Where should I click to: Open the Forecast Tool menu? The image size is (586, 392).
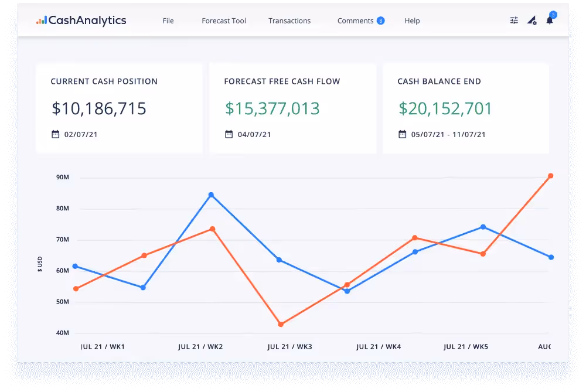click(223, 21)
